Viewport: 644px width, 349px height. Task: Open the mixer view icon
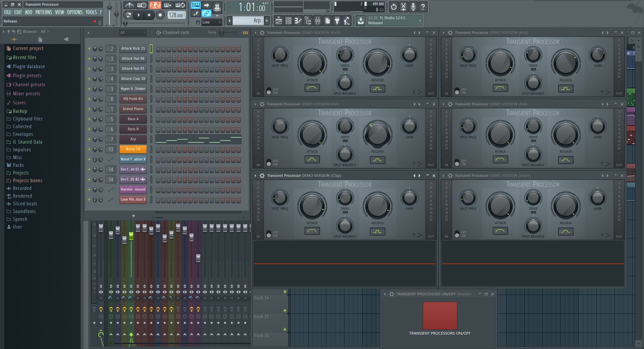317,21
